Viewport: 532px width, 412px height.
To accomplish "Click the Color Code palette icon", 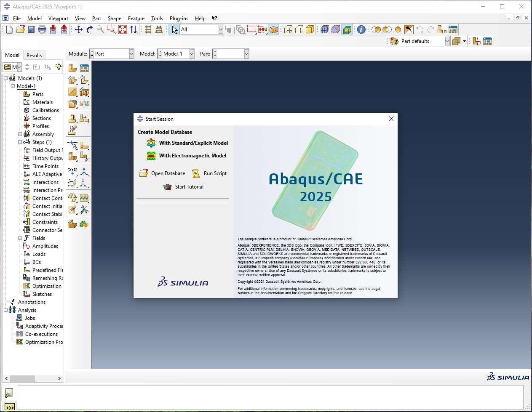I will pyautogui.click(x=394, y=41).
